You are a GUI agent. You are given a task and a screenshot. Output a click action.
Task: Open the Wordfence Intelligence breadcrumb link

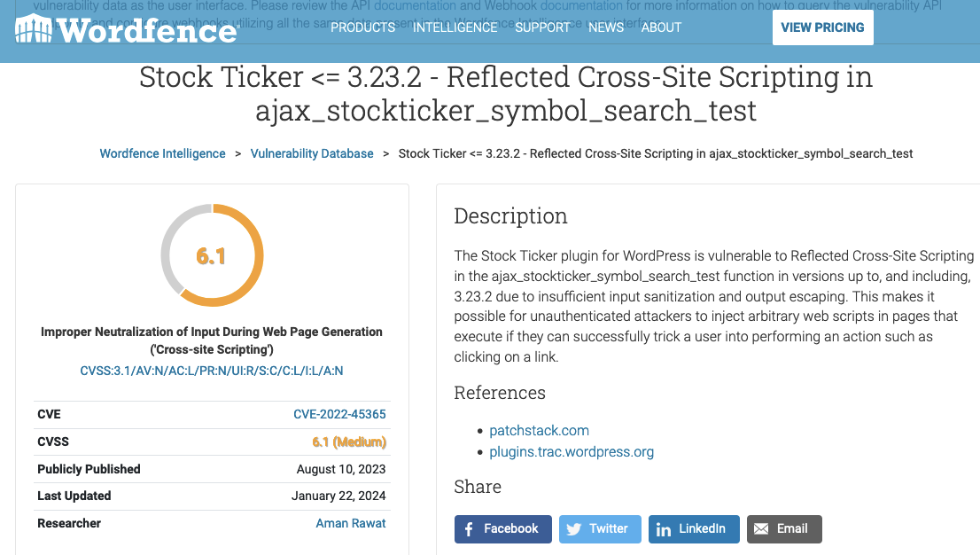click(x=162, y=153)
